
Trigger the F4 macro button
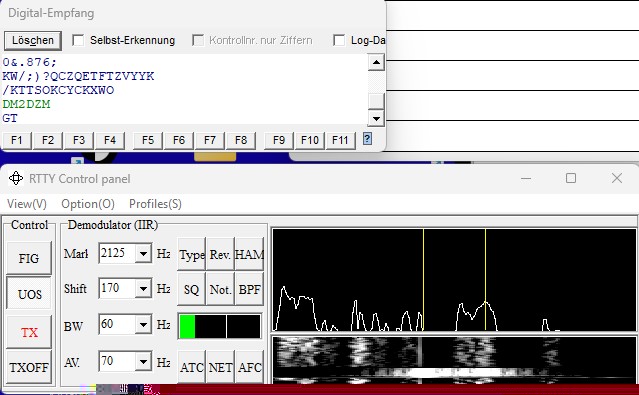110,141
